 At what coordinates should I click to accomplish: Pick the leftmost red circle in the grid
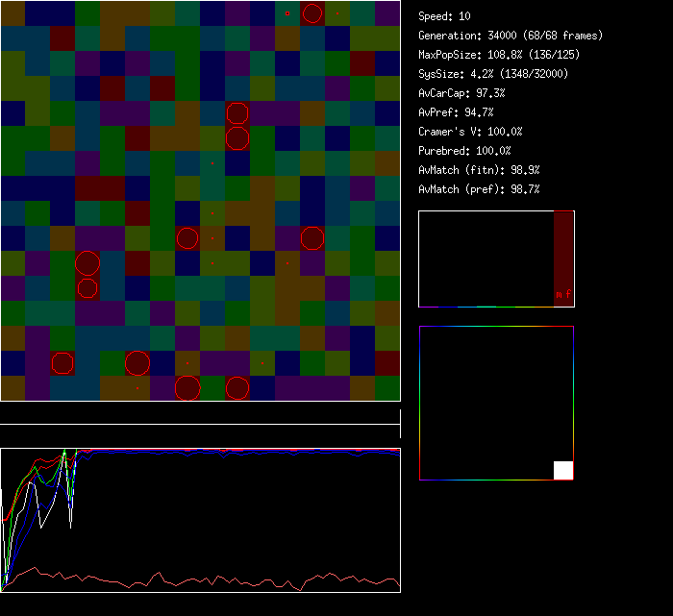[62, 362]
